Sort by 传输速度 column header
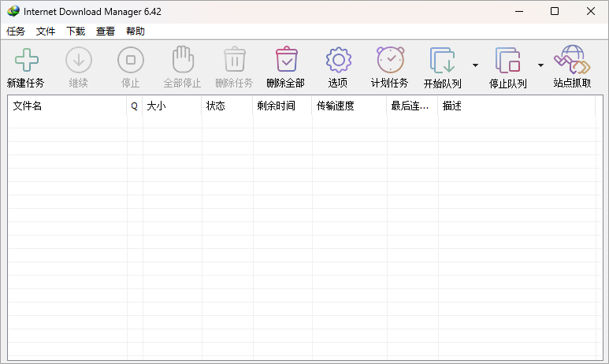609x364 pixels. 349,106
